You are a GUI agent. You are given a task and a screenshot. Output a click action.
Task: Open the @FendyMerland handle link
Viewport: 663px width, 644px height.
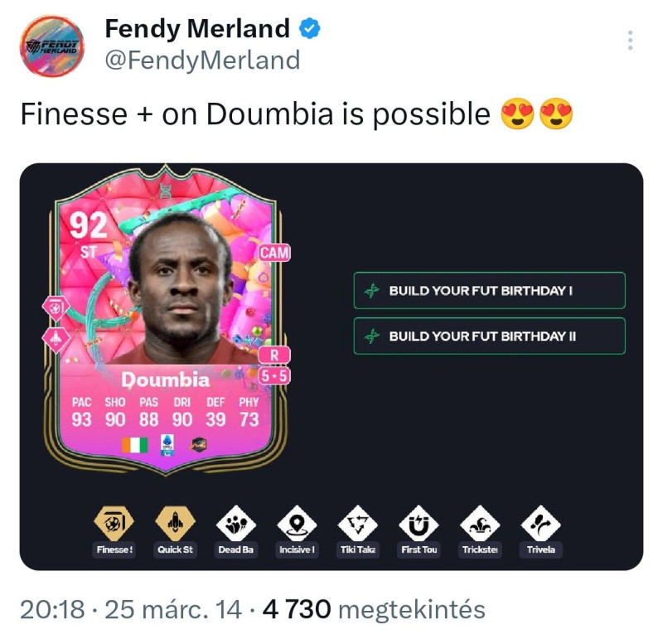click(202, 60)
